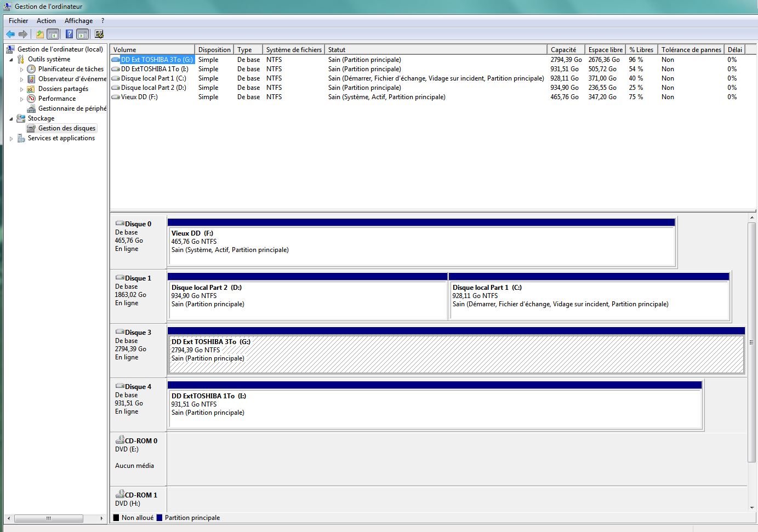Click the Disque 3 disk label

click(138, 332)
